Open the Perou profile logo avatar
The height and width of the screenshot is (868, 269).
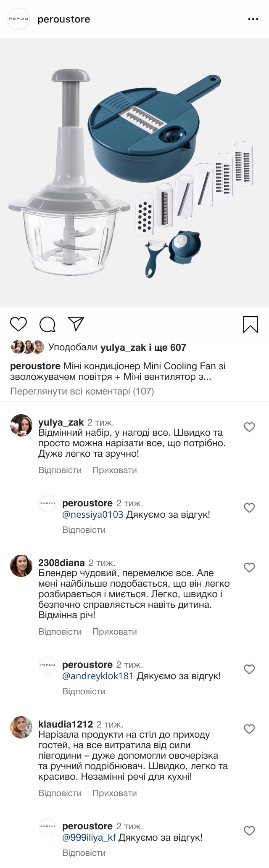coord(19,19)
